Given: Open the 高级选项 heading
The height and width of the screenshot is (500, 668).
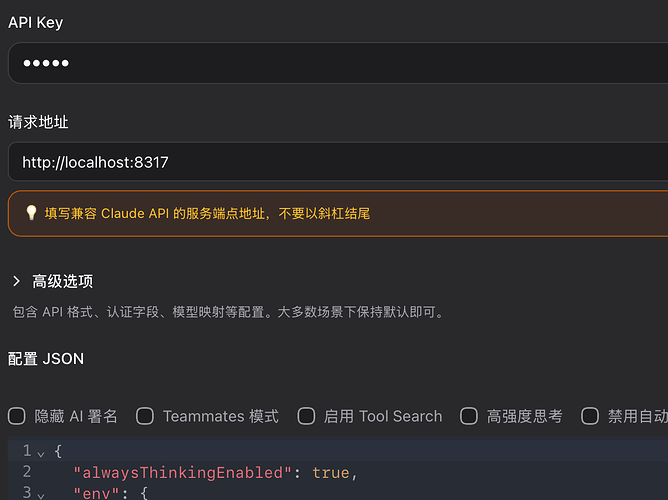Looking at the screenshot, I should (63, 281).
